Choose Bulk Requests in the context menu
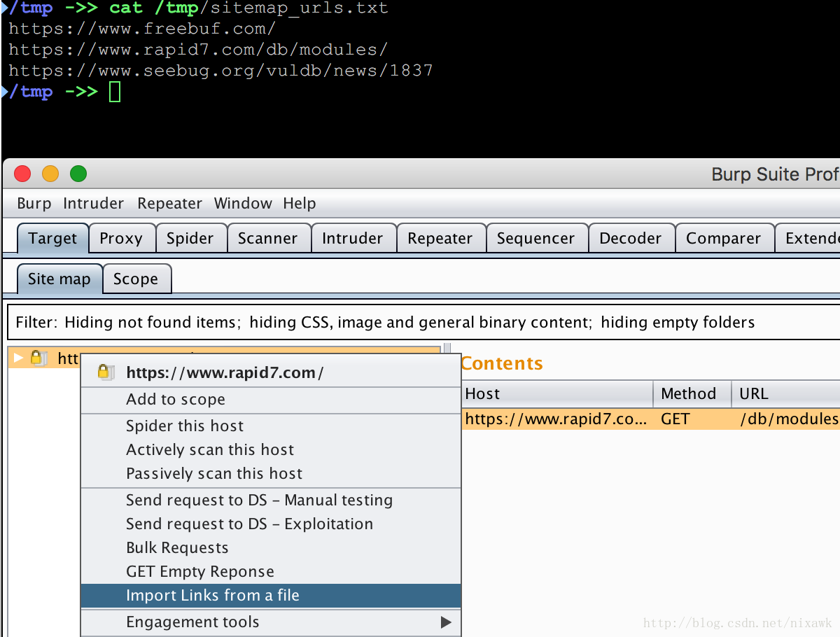 (271, 548)
